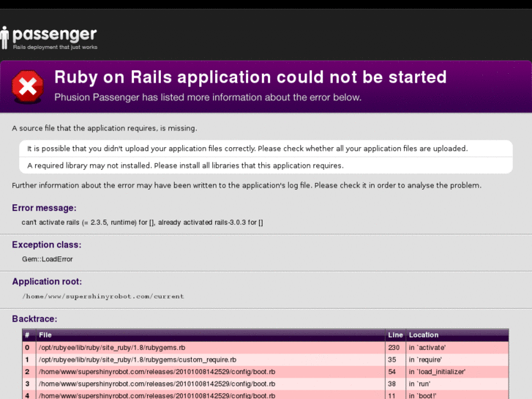Click the Phusion Passenger subtitle text
This screenshot has height=399, width=532.
click(208, 97)
